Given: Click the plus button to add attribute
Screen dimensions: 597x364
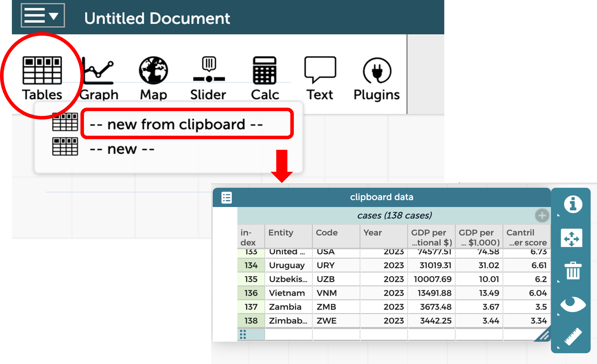Looking at the screenshot, I should coord(542,215).
